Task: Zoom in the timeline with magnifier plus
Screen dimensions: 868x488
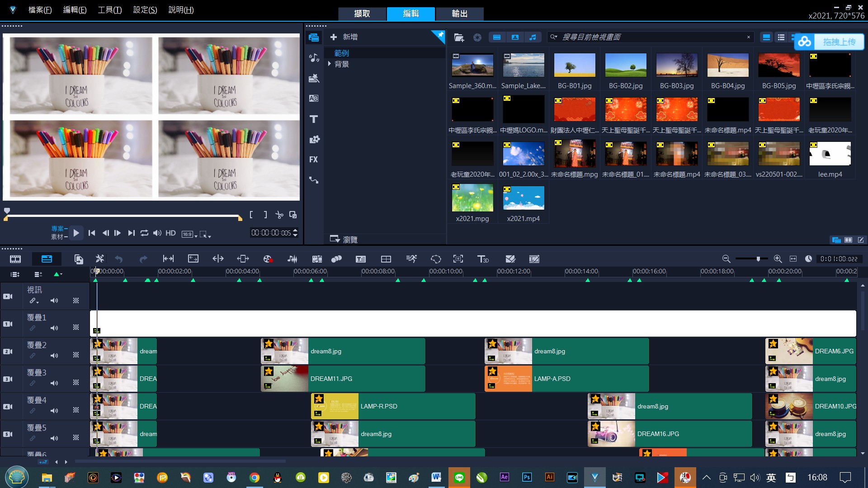Action: [778, 259]
